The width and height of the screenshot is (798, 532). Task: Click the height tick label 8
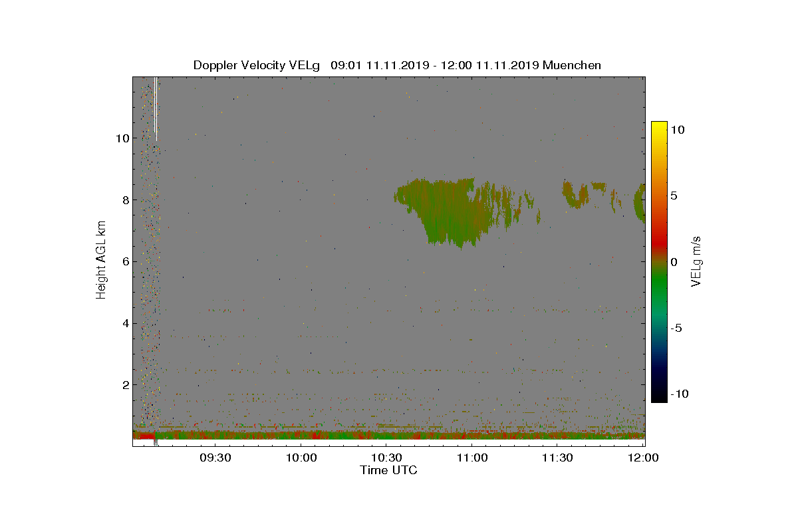click(124, 199)
